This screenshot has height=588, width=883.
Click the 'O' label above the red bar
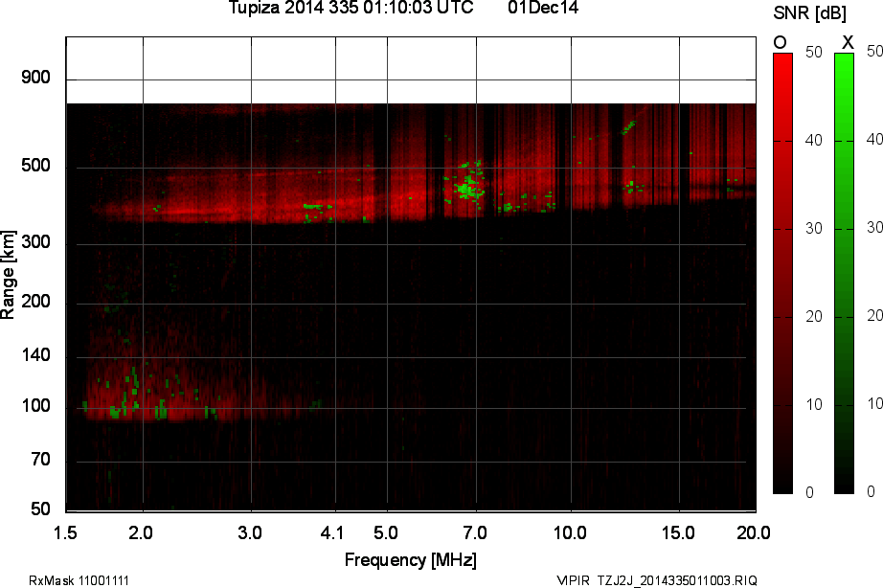[x=781, y=42]
